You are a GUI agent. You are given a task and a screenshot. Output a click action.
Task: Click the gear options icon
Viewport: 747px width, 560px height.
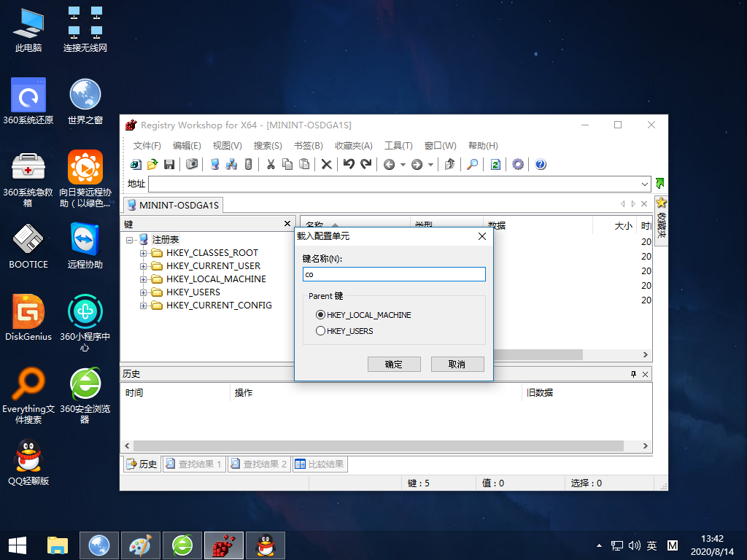point(518,165)
